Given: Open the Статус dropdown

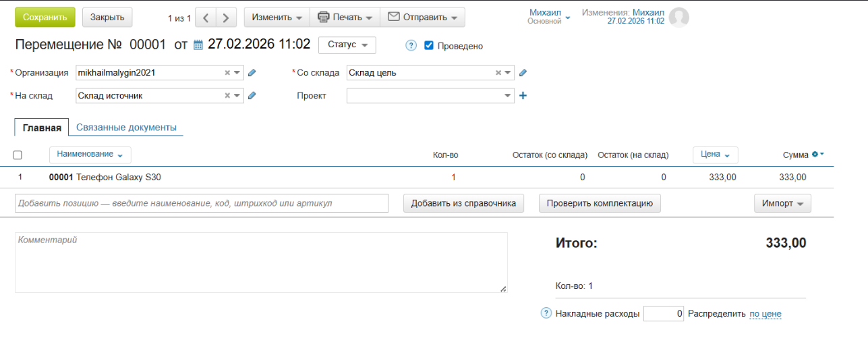Looking at the screenshot, I should pos(347,45).
